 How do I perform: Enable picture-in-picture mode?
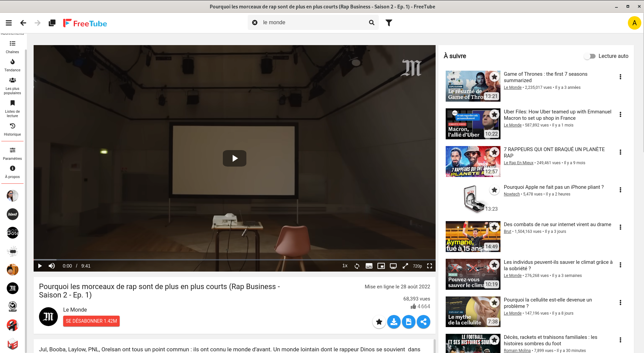[x=381, y=266]
